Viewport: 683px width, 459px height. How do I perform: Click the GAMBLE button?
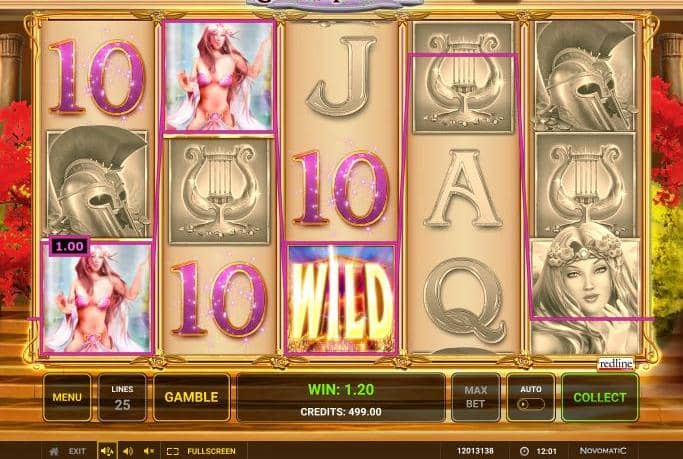tap(192, 397)
